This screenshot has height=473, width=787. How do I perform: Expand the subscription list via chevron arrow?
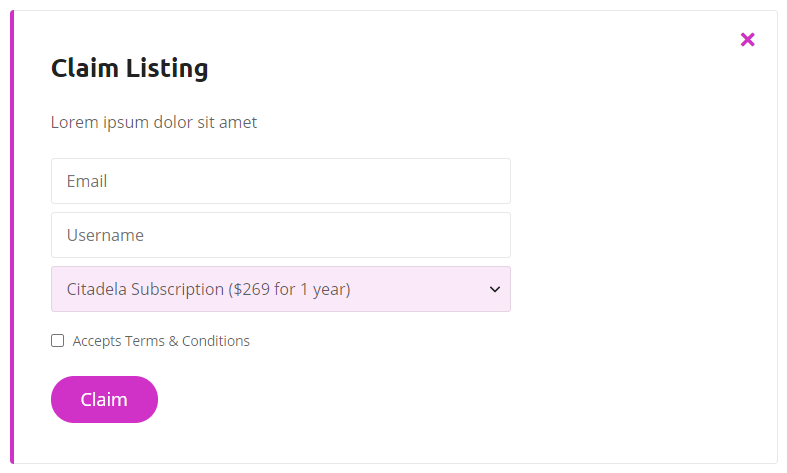[x=494, y=289]
